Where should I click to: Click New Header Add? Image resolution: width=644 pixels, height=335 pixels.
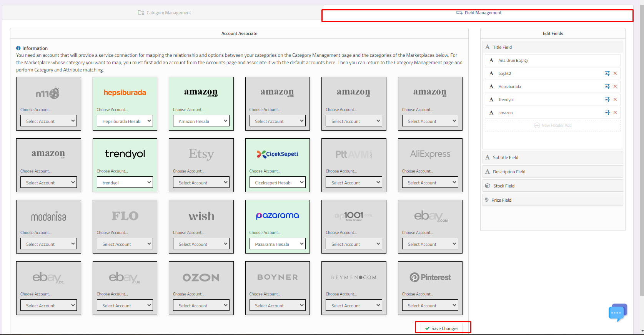click(552, 126)
